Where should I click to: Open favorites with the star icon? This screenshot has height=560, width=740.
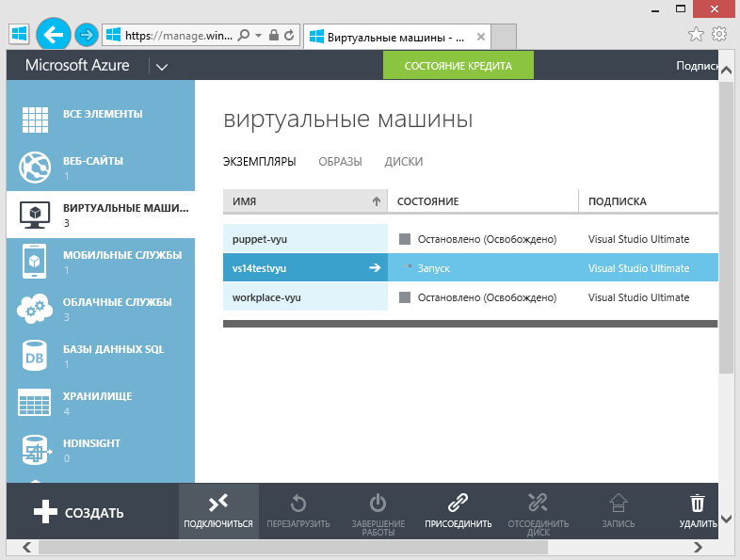pyautogui.click(x=696, y=34)
